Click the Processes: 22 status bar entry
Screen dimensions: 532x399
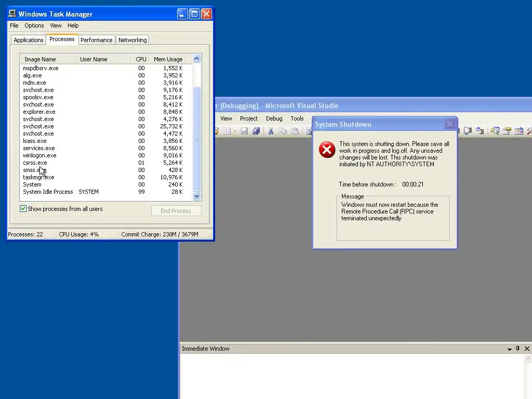pyautogui.click(x=32, y=234)
